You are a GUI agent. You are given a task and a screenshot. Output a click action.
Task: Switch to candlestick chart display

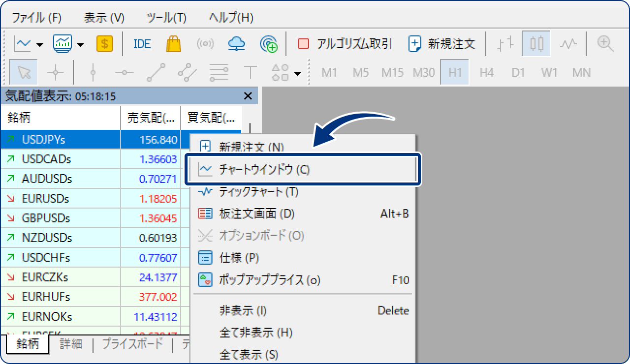pyautogui.click(x=536, y=44)
